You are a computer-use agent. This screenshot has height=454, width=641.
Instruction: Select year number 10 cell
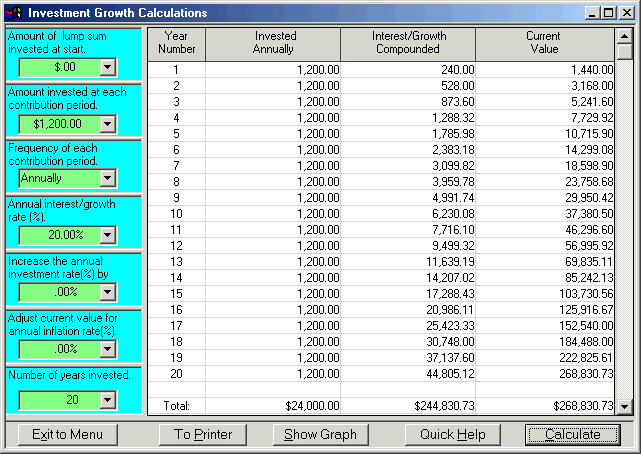pos(177,214)
